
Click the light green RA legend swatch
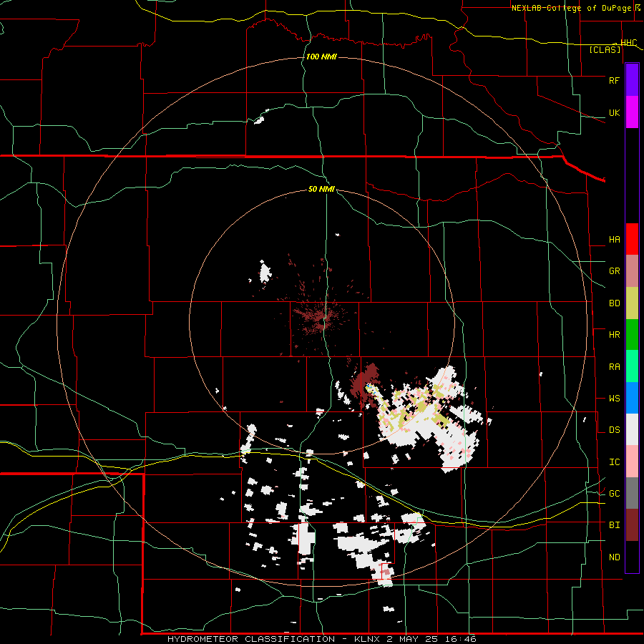click(632, 366)
